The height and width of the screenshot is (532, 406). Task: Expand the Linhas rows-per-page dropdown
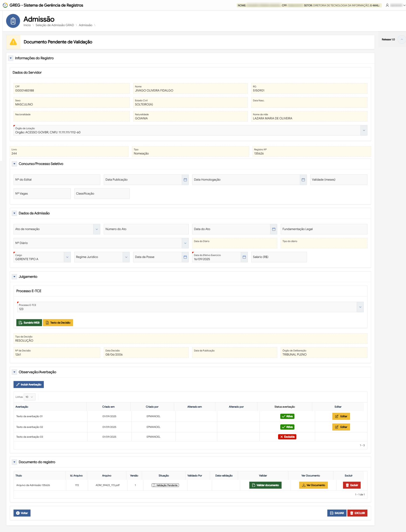coord(30,397)
